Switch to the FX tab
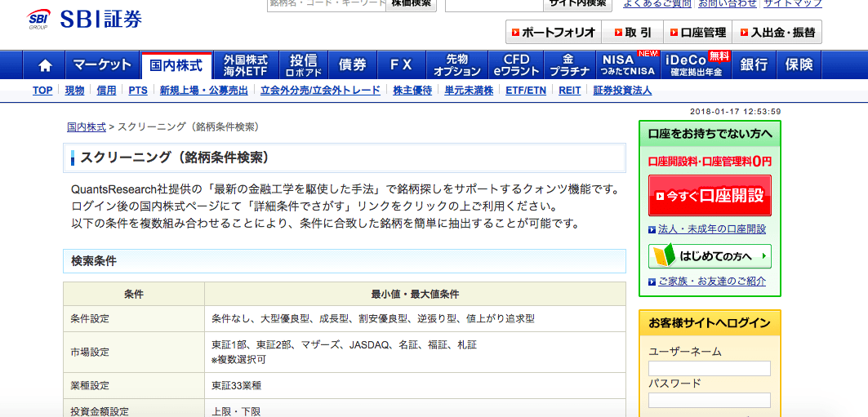 (402, 65)
